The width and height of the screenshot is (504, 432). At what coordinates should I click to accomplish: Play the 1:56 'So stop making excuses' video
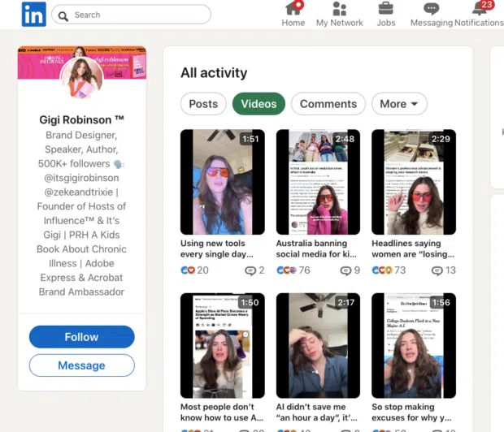tap(414, 346)
